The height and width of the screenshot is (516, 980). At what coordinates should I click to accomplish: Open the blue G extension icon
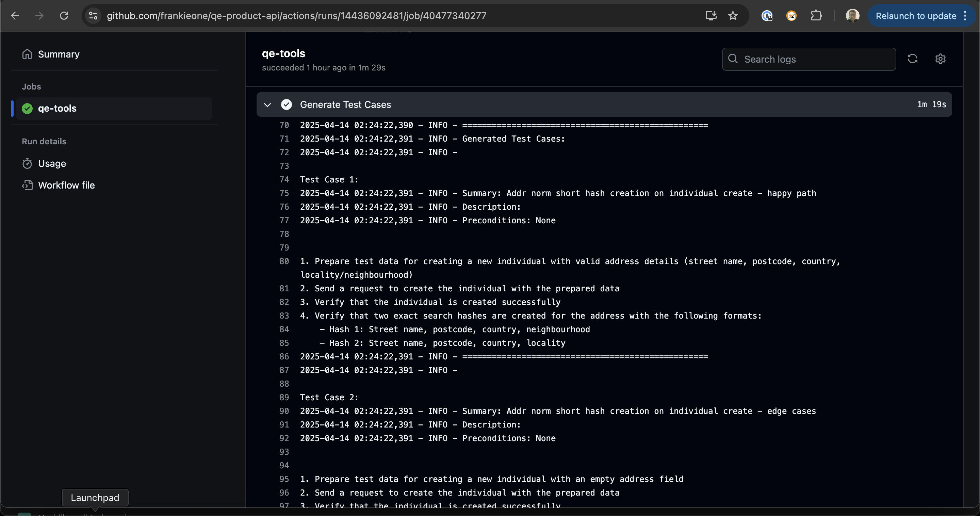click(x=767, y=16)
